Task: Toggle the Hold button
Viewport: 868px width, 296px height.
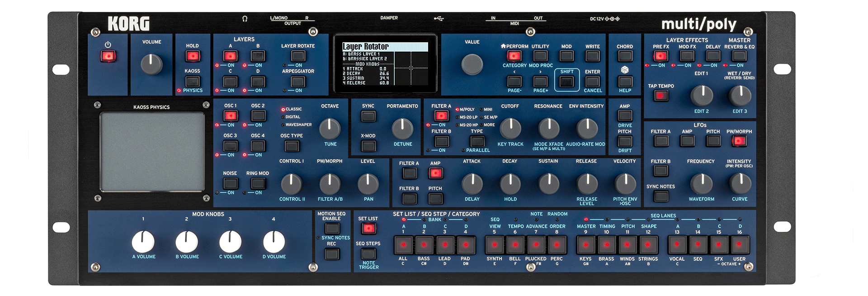Action: 193,56
